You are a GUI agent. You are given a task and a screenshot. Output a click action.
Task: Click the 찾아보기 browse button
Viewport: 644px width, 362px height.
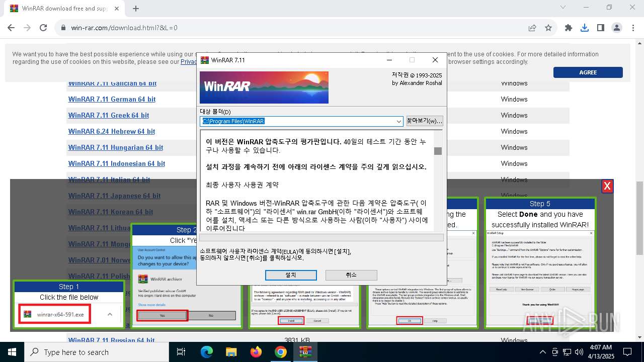425,121
